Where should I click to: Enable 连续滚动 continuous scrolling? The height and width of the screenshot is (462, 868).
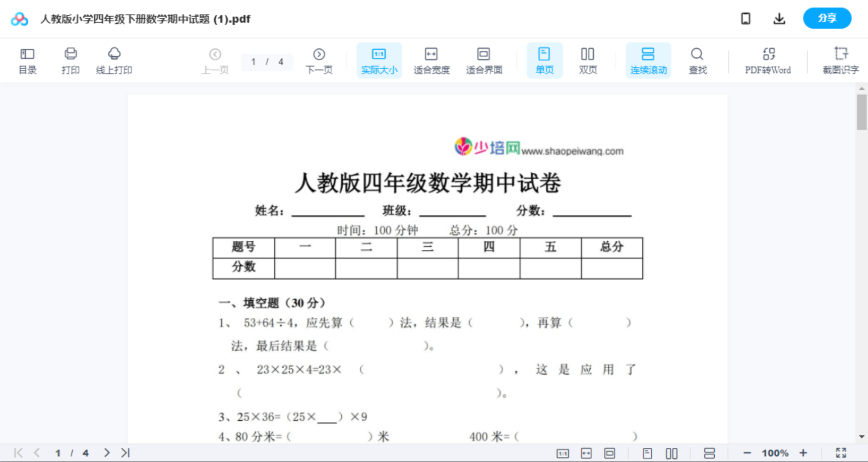[648, 60]
